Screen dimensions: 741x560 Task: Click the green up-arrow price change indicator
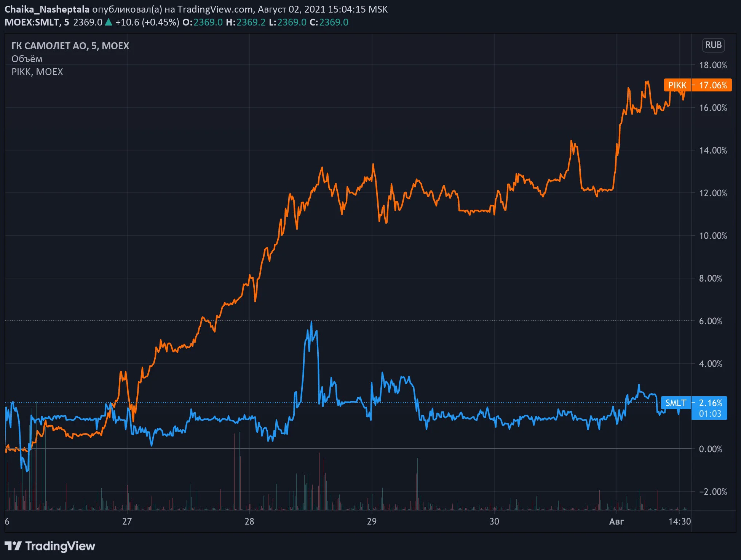pyautogui.click(x=109, y=22)
